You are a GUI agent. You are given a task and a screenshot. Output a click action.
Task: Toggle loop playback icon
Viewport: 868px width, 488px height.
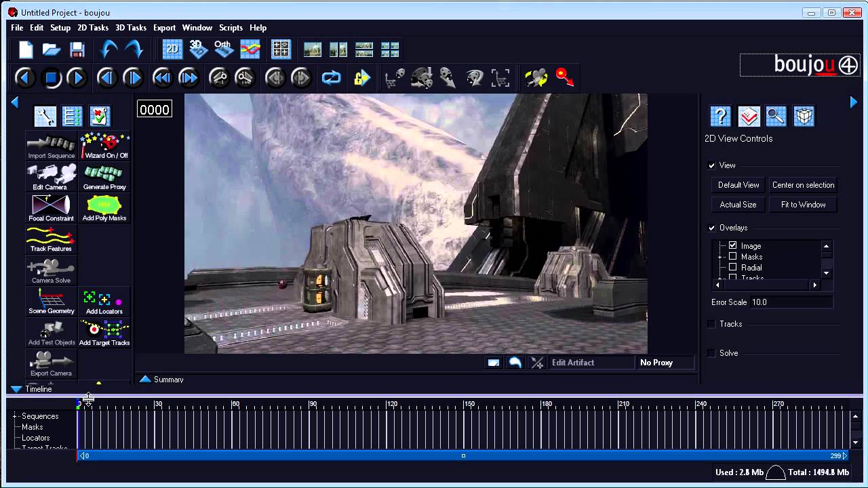point(331,78)
